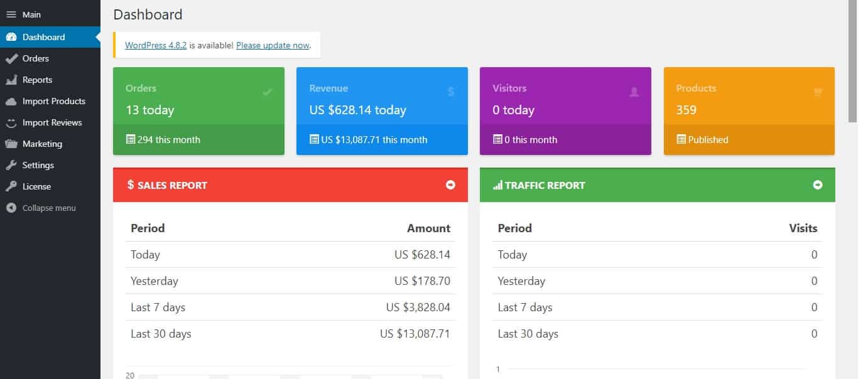
Task: Click the Import Products cloud icon
Action: (11, 101)
